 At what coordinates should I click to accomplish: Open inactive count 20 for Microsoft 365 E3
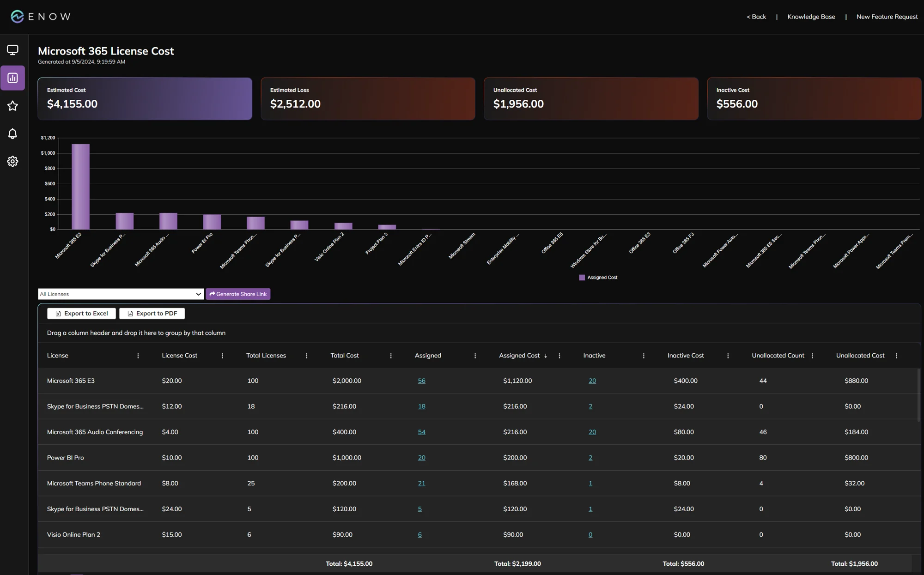(592, 381)
